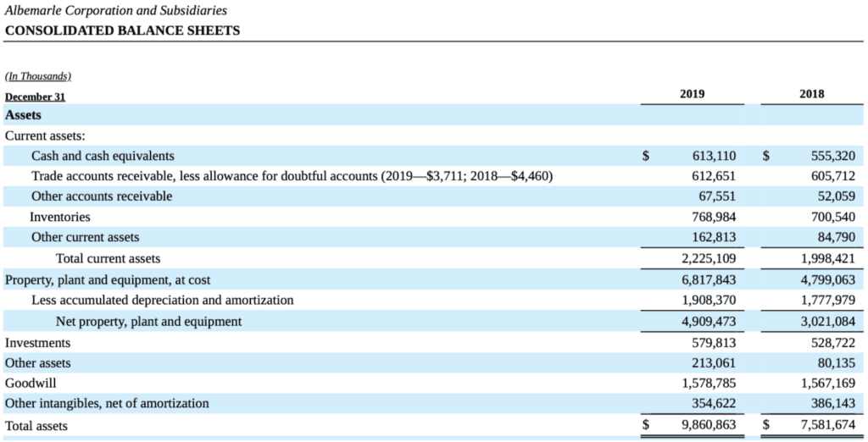Click value 162,813
868x442 pixels.
click(x=714, y=237)
